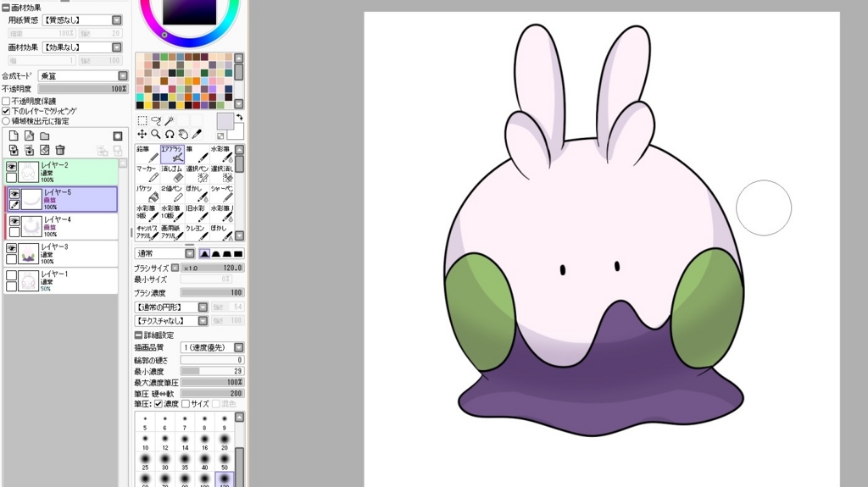Pick brush size preset 50
The height and width of the screenshot is (487, 868).
click(224, 462)
